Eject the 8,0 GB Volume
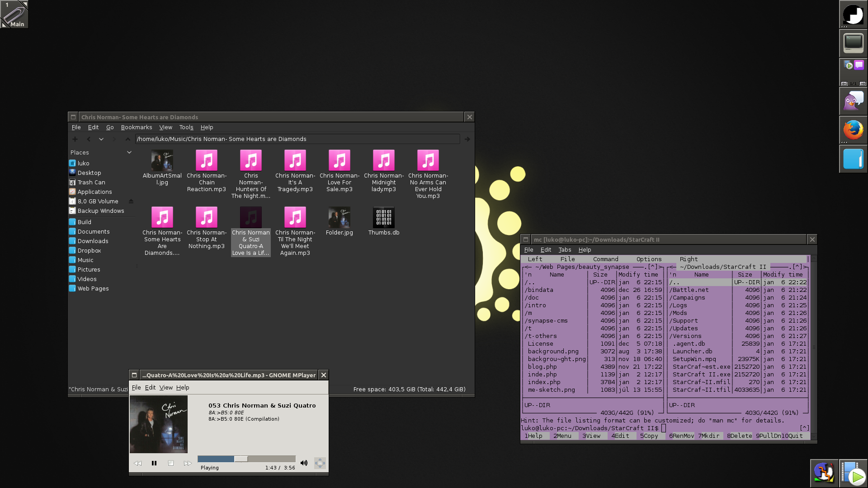The width and height of the screenshot is (868, 488). [131, 201]
